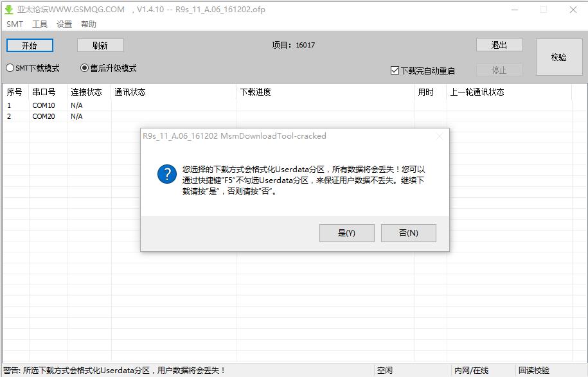Open the 工具 menu

pos(40,24)
